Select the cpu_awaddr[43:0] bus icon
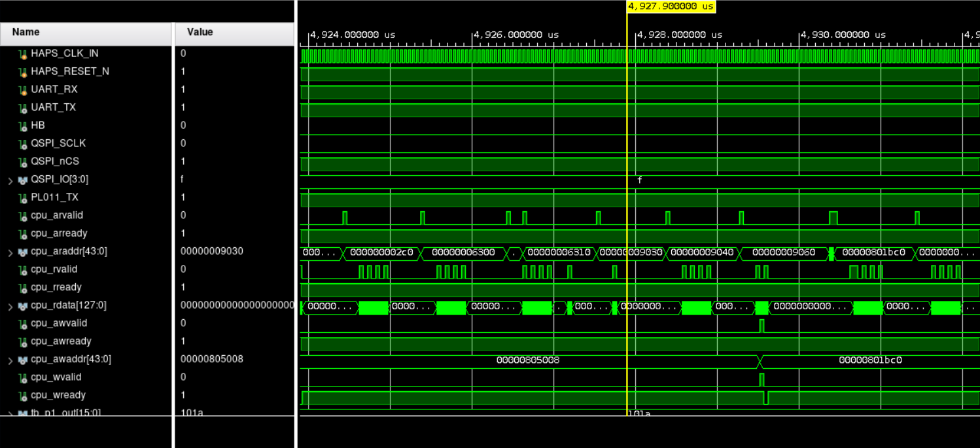This screenshot has height=448, width=980. pyautogui.click(x=22, y=360)
